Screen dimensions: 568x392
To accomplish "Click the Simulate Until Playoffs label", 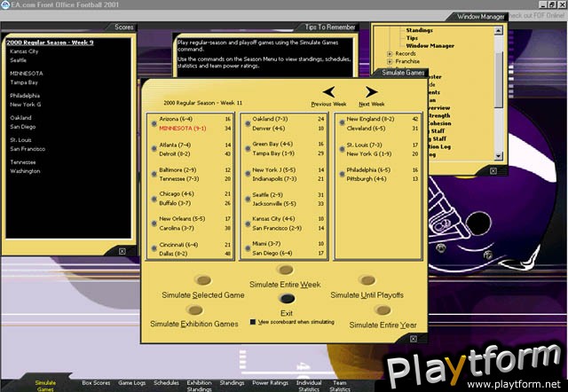I will click(x=367, y=295).
